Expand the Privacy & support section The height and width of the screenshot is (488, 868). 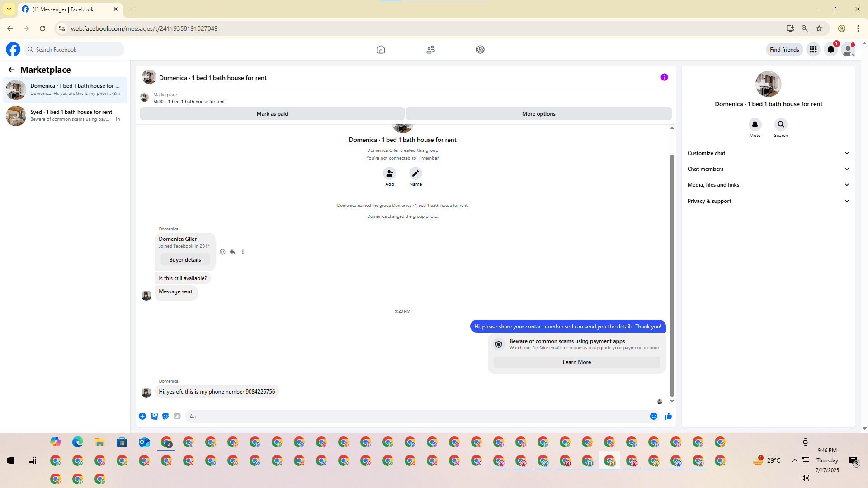click(768, 201)
